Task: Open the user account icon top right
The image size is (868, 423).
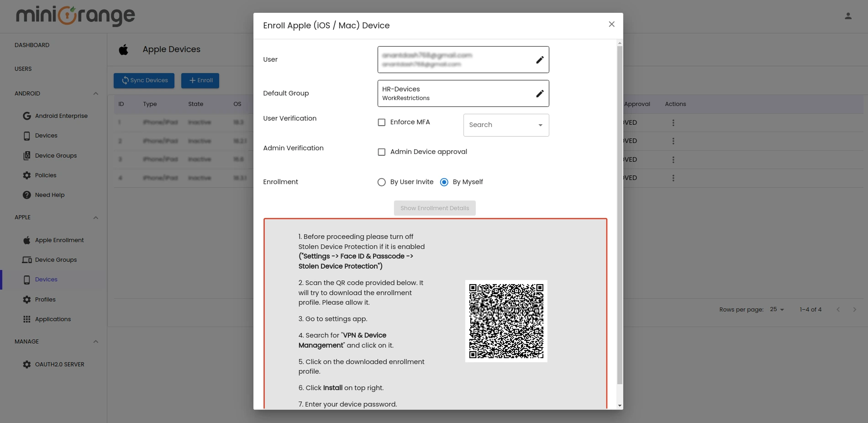Action: [848, 15]
